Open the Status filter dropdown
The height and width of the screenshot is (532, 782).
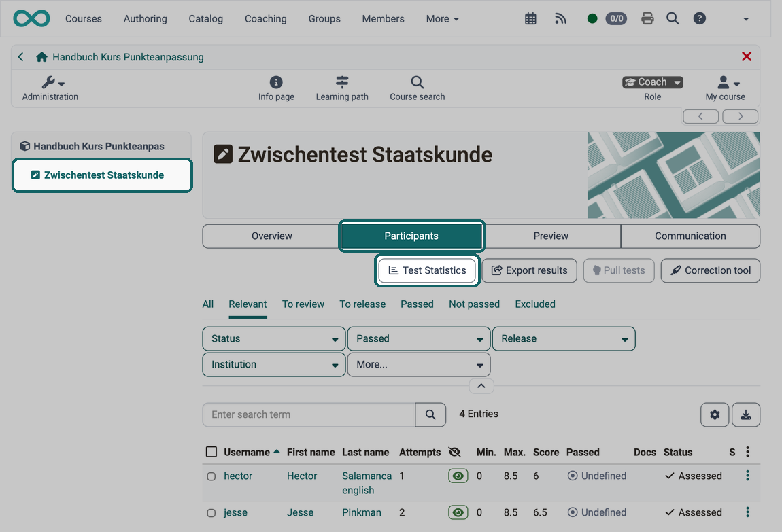(x=274, y=339)
